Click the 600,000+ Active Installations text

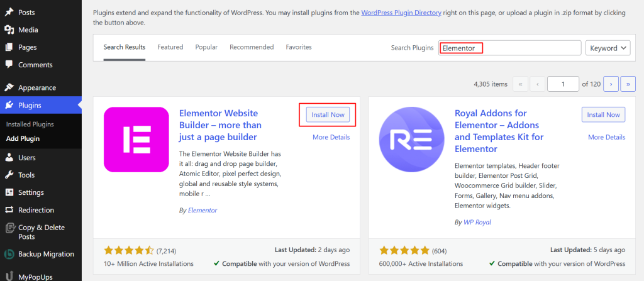point(421,263)
